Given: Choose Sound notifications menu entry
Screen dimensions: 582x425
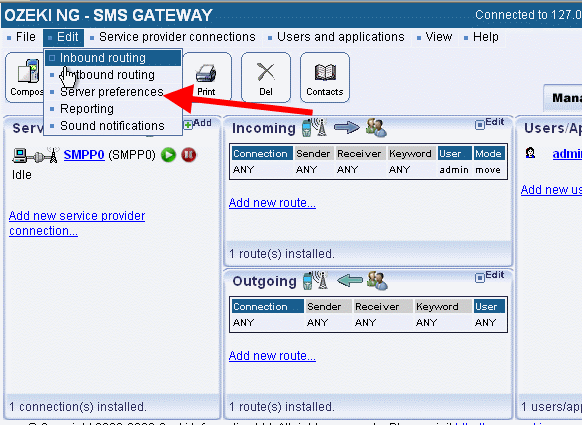Looking at the screenshot, I should [113, 126].
